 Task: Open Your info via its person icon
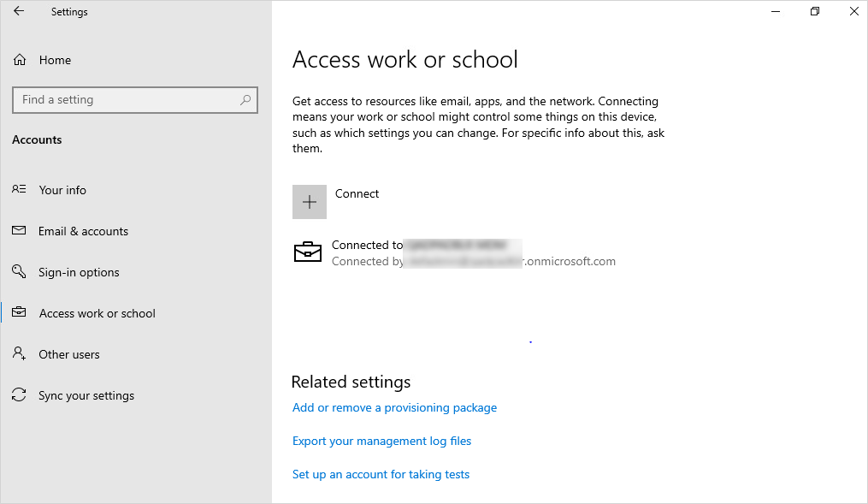[19, 190]
